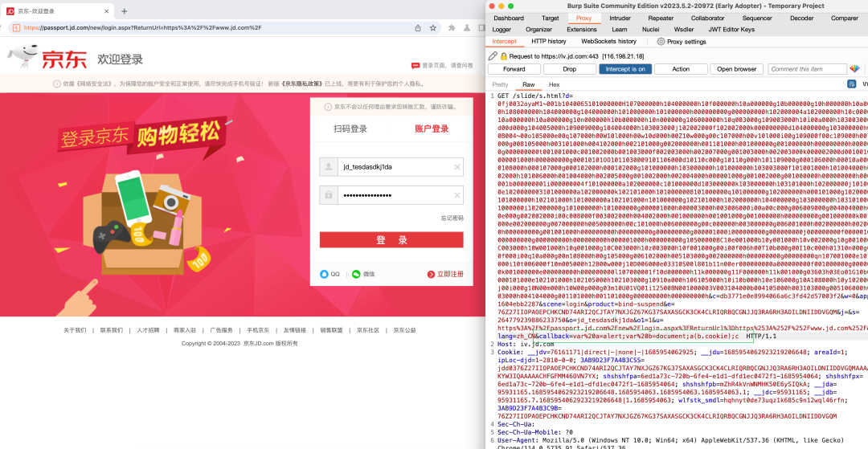The image size is (868, 449).
Task: Switch to the Dashboard tab in Burp Suite
Action: [508, 18]
